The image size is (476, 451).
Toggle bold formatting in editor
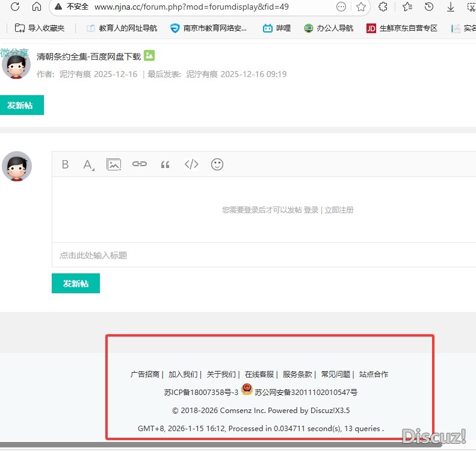[x=65, y=164]
